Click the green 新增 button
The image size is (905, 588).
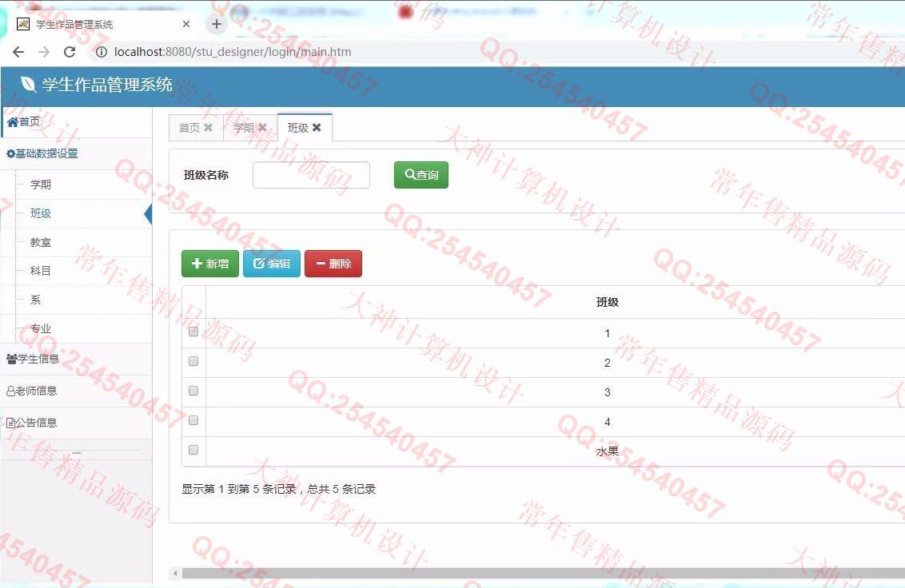tap(210, 264)
